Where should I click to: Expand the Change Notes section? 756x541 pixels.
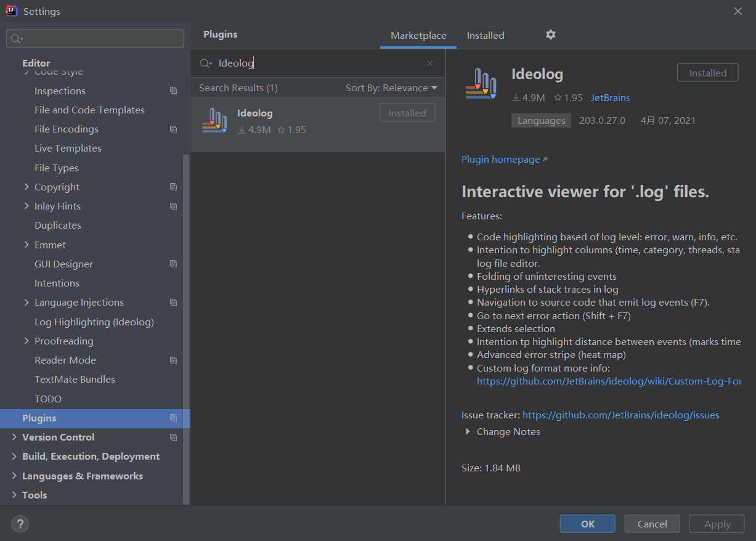point(468,432)
